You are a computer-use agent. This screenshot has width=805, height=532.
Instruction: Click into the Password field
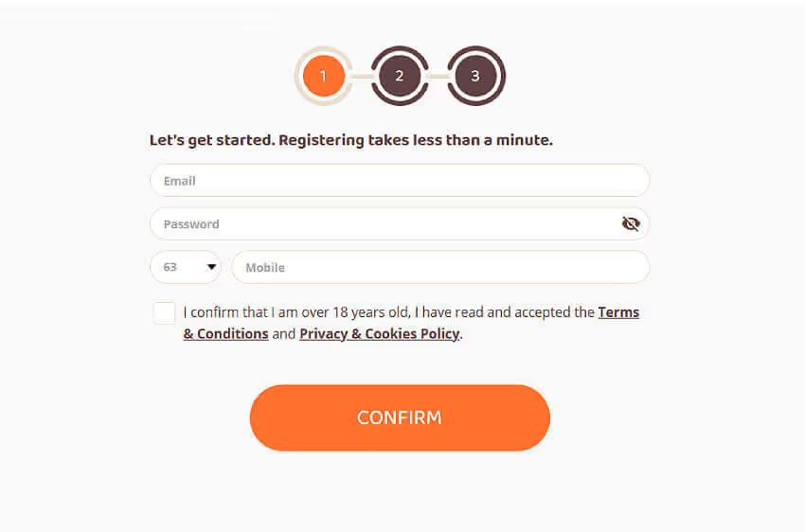[x=379, y=224]
